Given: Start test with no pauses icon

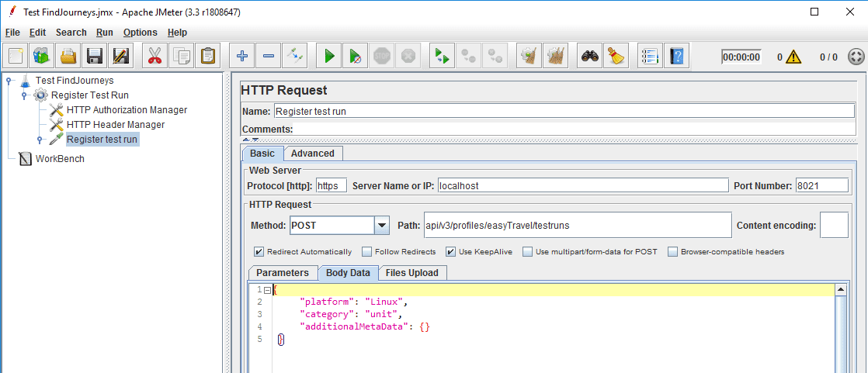Looking at the screenshot, I should point(355,56).
